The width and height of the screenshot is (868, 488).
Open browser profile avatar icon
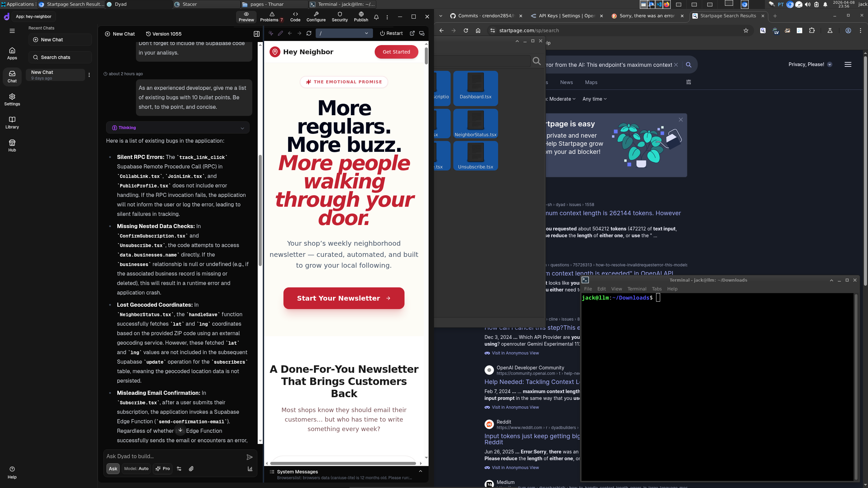(x=848, y=30)
